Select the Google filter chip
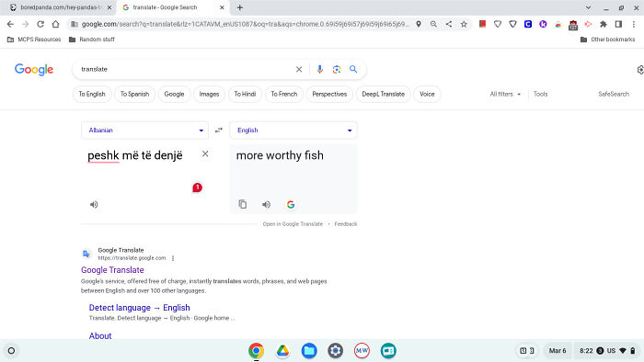Image resolution: width=644 pixels, height=362 pixels. [174, 94]
